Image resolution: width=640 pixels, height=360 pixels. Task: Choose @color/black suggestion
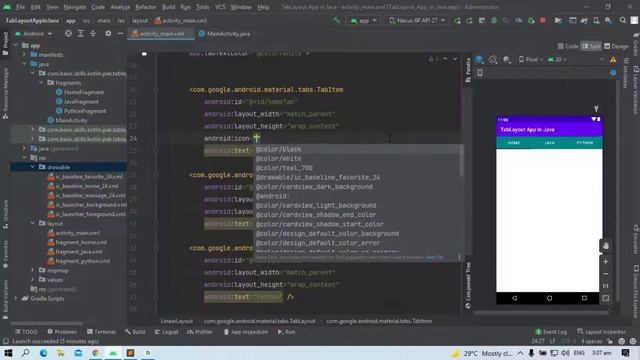[x=278, y=149]
